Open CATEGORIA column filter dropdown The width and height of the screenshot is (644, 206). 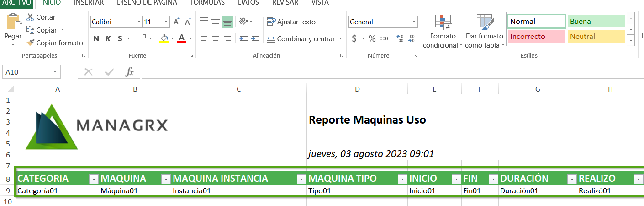click(x=94, y=179)
